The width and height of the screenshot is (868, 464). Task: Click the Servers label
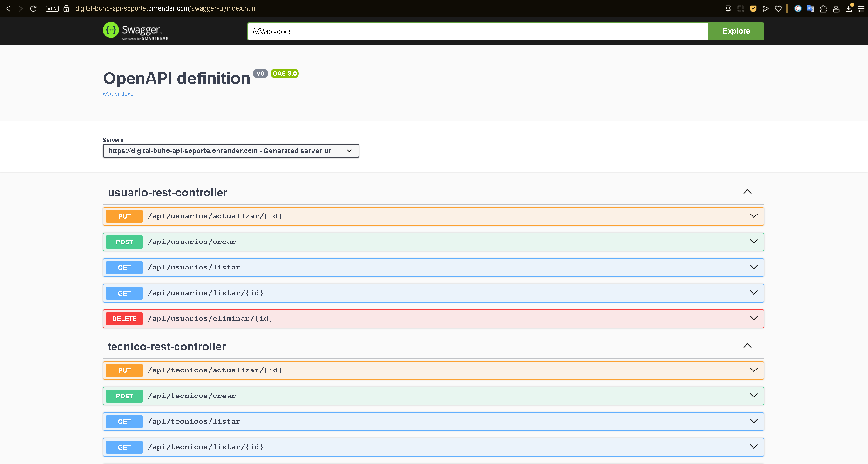tap(113, 140)
